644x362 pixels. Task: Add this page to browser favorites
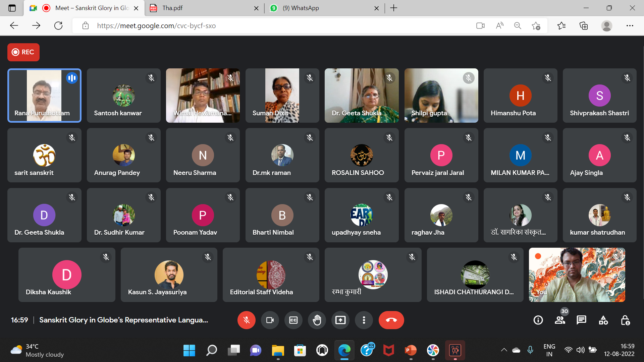tap(536, 26)
